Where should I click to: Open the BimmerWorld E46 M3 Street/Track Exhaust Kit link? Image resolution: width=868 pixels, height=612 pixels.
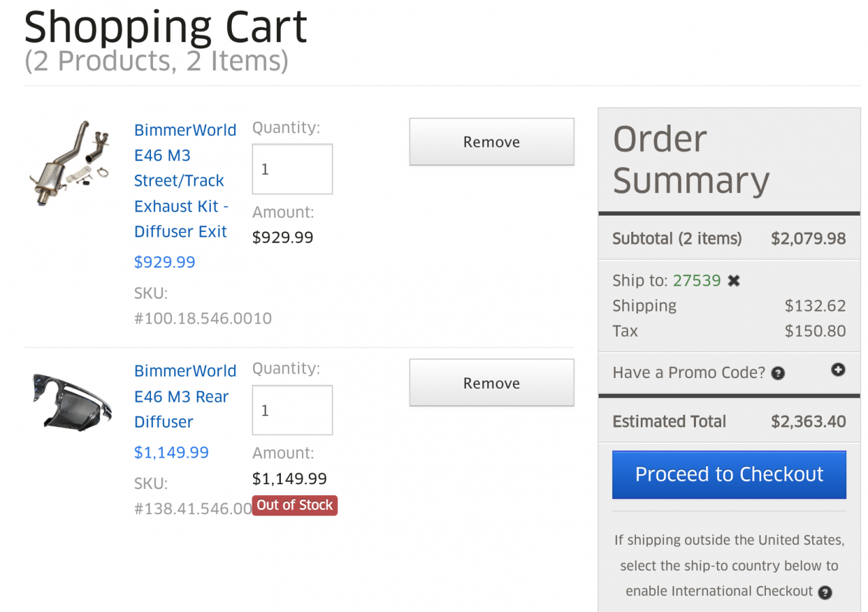[185, 181]
